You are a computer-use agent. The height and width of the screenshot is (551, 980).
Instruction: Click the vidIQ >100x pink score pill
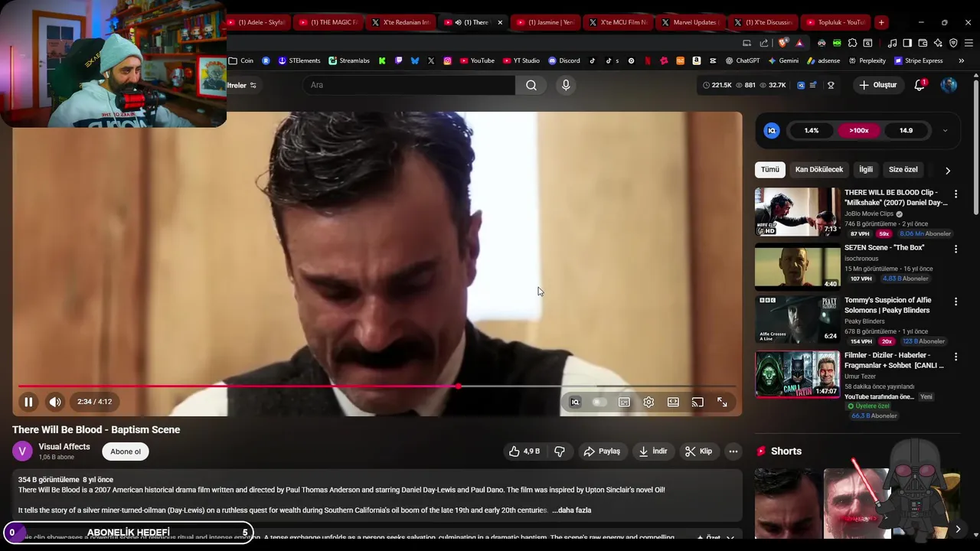859,131
